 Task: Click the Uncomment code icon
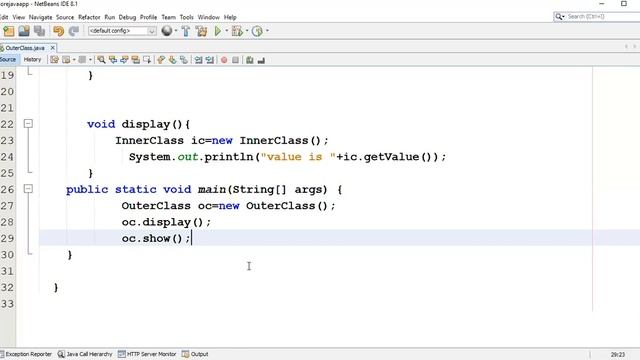[x=261, y=60]
